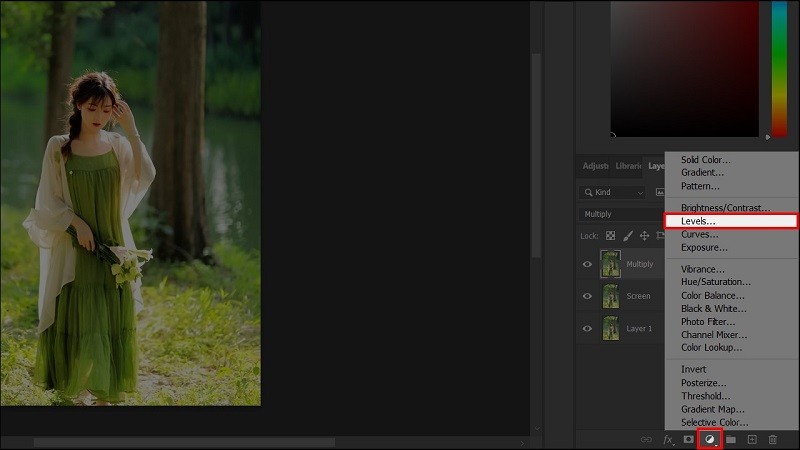Open the blend mode dropdown showing Multiply

click(x=621, y=214)
